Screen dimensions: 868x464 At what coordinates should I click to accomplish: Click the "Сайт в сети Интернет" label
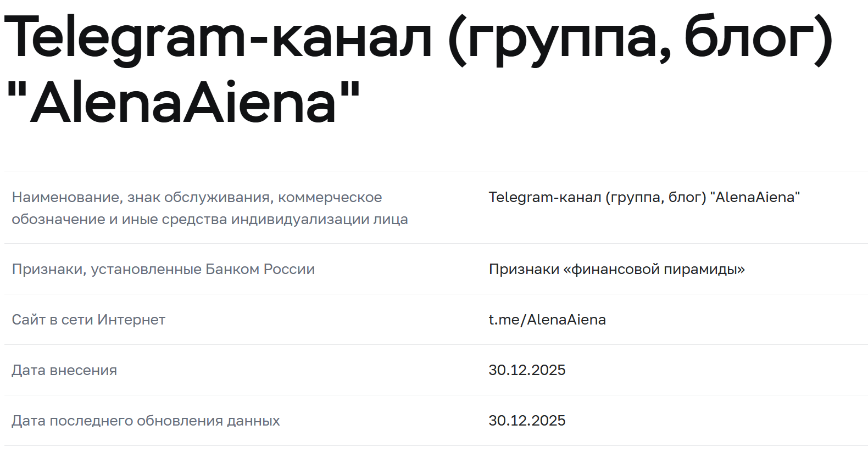click(x=88, y=320)
